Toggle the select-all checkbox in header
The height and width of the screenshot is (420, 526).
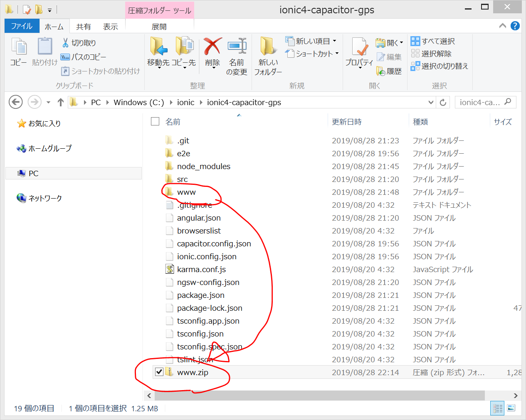pyautogui.click(x=155, y=121)
